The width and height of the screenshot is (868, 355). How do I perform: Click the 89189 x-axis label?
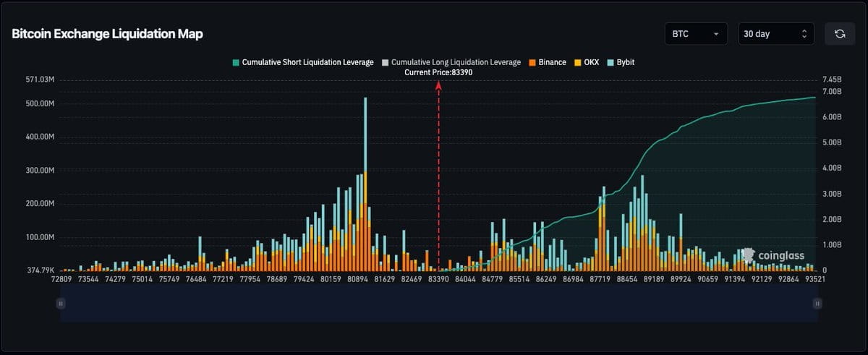(x=655, y=278)
